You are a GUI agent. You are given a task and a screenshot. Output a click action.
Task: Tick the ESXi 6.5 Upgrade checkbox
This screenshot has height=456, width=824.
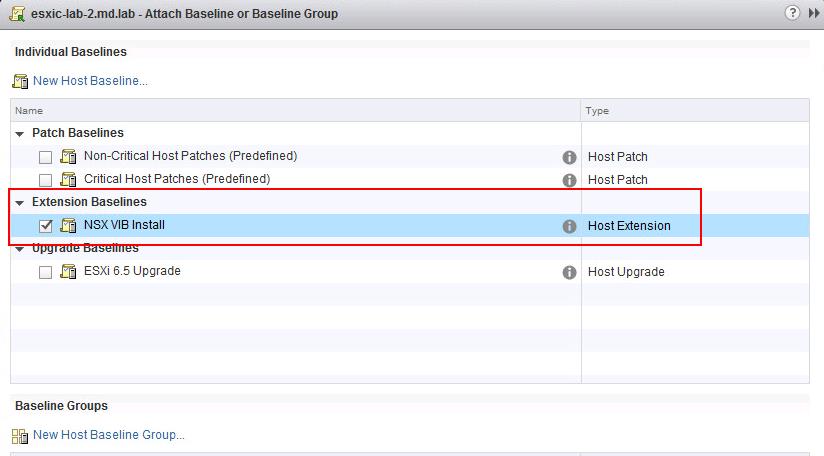[x=46, y=272]
